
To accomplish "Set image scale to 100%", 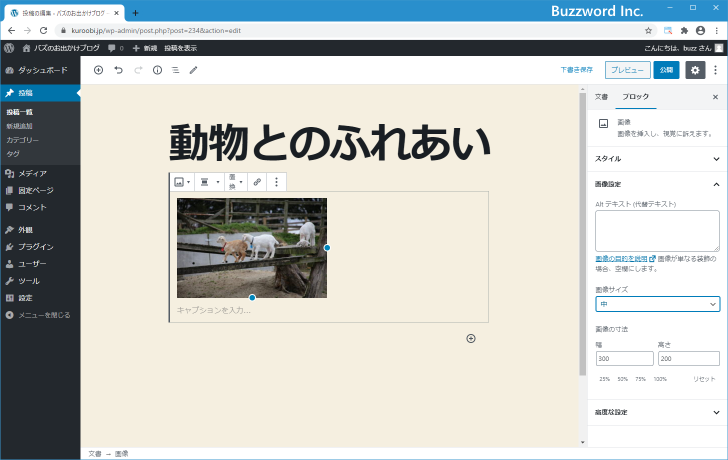I will click(660, 379).
